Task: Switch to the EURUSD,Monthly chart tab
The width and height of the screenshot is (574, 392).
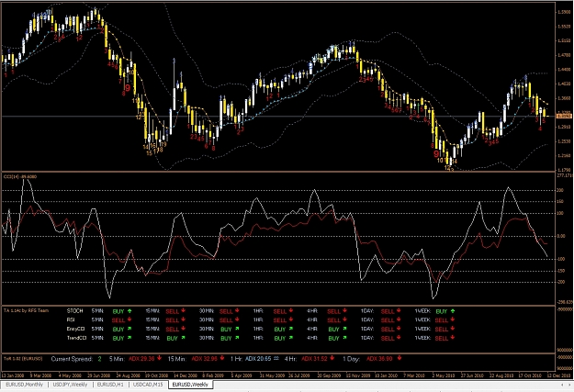Action: point(24,385)
